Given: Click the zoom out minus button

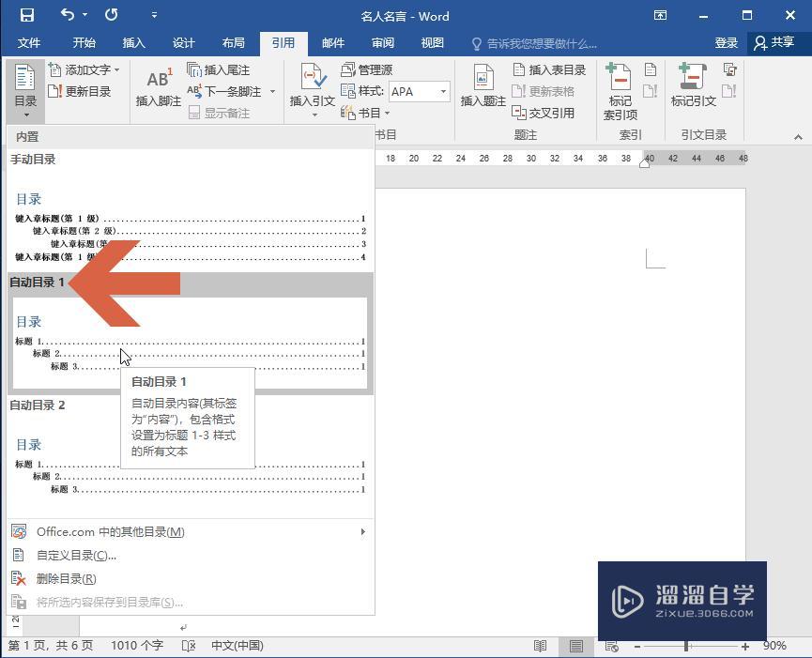Looking at the screenshot, I should pos(637,646).
